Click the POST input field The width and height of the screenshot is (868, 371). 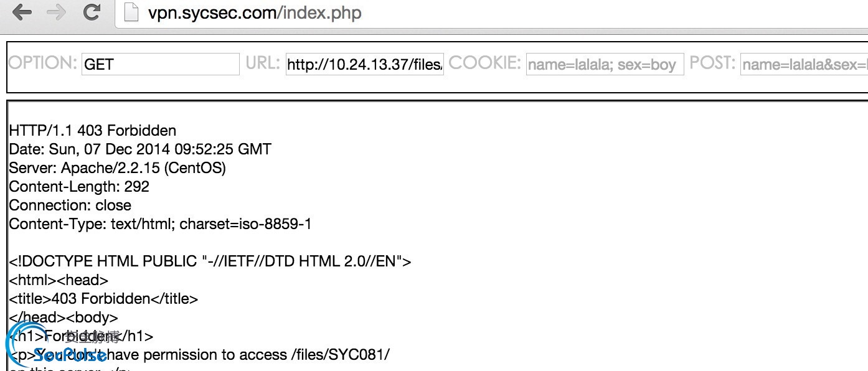[x=804, y=64]
